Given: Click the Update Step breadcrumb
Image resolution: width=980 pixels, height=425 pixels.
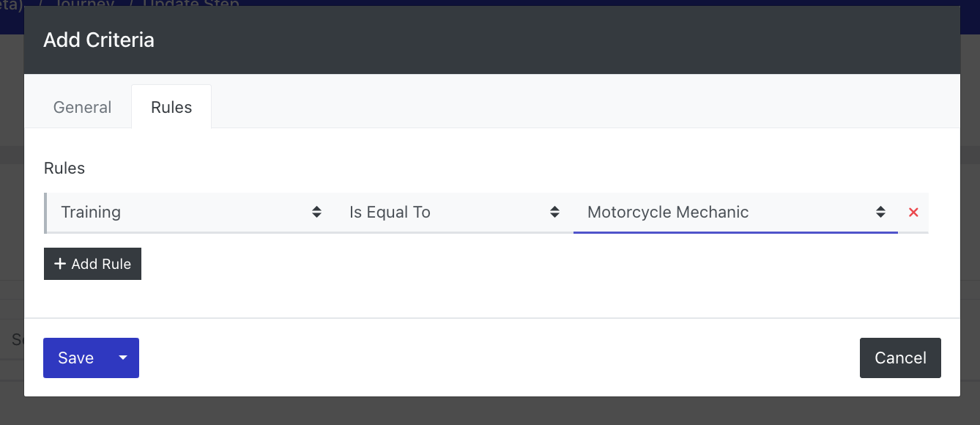Looking at the screenshot, I should 190,4.
